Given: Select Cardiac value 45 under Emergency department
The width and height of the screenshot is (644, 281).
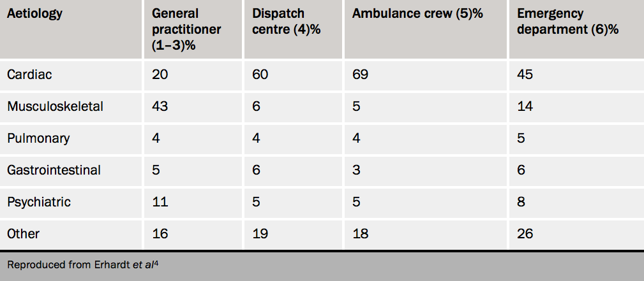Looking at the screenshot, I should 525,75.
